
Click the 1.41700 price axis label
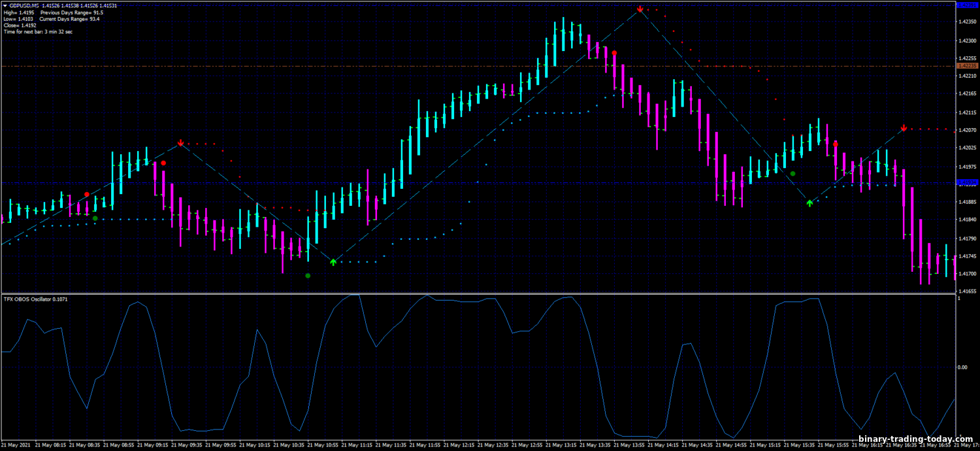click(x=968, y=274)
